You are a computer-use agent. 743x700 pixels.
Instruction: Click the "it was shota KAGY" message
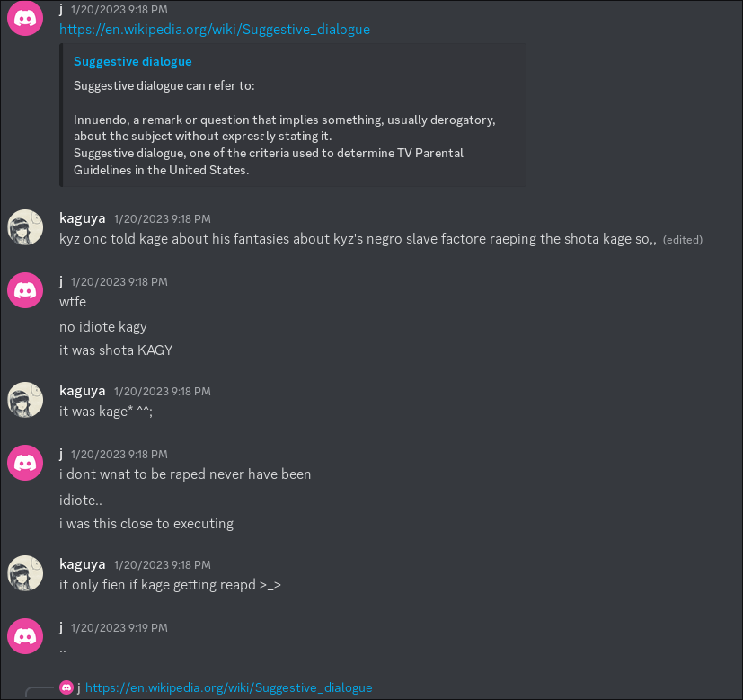116,350
